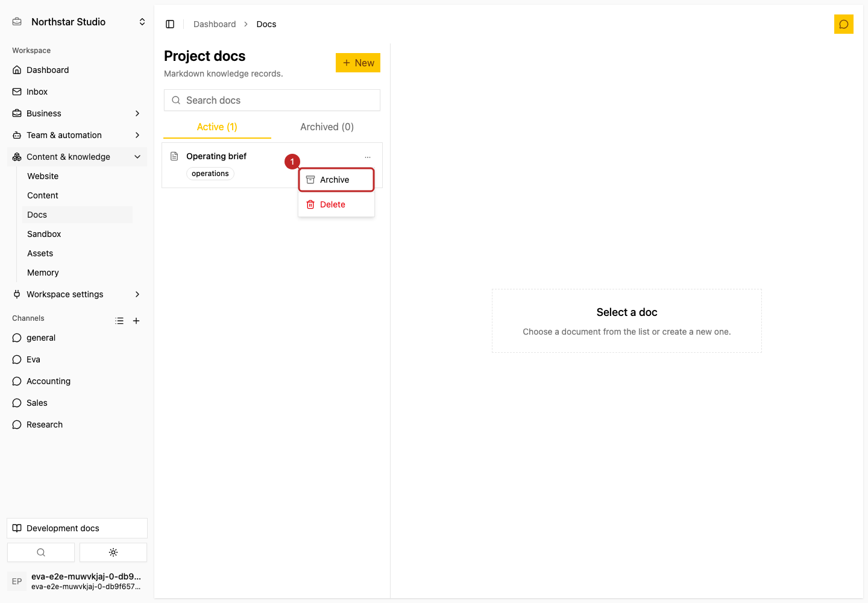Open the Sandbox sidebar link
Image resolution: width=868 pixels, height=603 pixels.
click(x=77, y=234)
